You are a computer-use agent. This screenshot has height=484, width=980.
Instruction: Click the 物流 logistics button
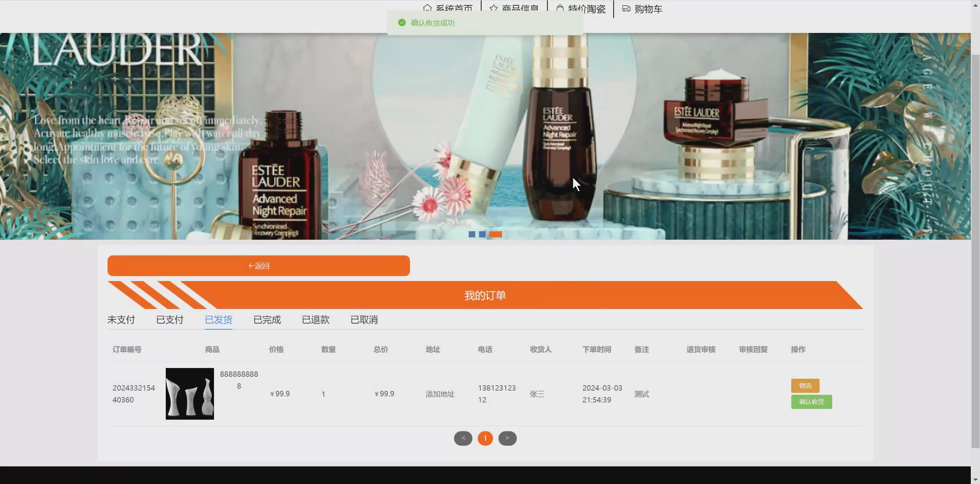pyautogui.click(x=805, y=386)
